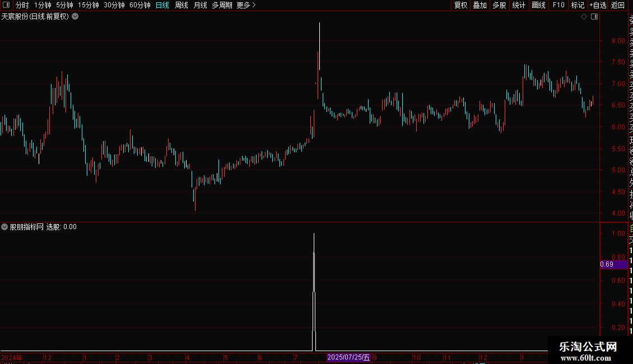Select the 15分钟 period tab
633x364 pixels.
pyautogui.click(x=89, y=5)
